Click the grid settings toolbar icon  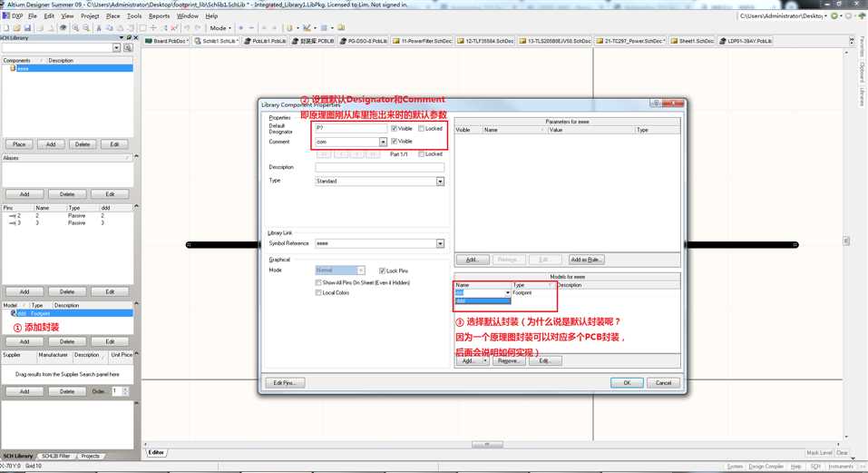click(x=325, y=28)
